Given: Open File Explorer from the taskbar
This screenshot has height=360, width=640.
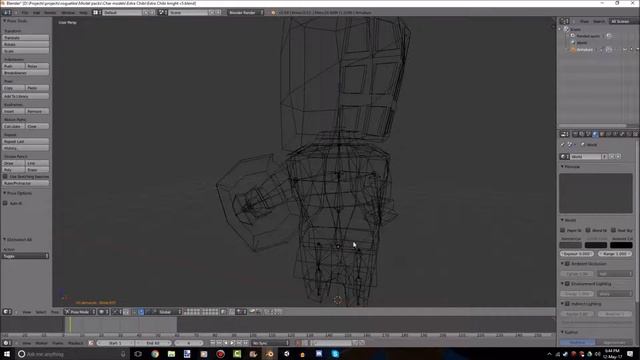Looking at the screenshot, I should pyautogui.click(x=171, y=354).
